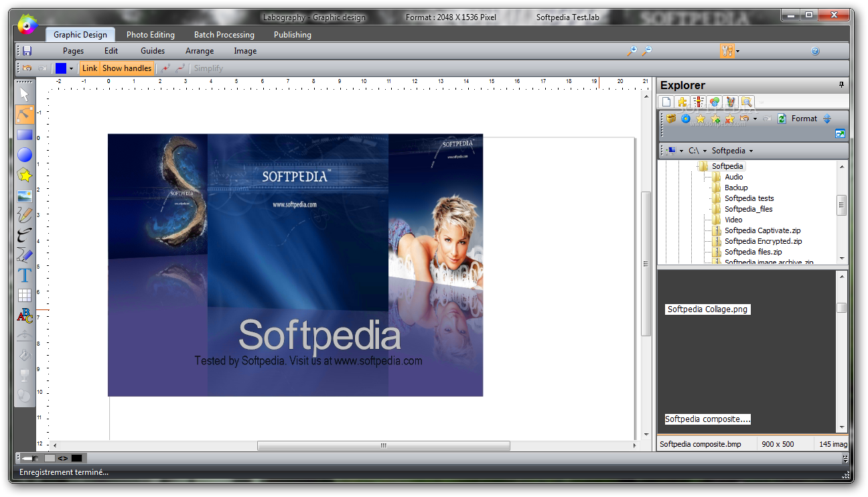Switch to Photo Editing tab
This screenshot has height=497, width=868.
tap(151, 35)
